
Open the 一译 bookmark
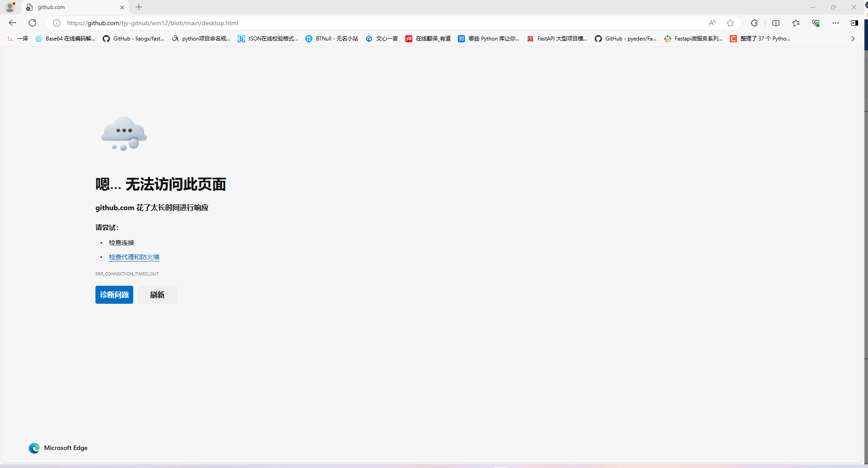coord(18,39)
